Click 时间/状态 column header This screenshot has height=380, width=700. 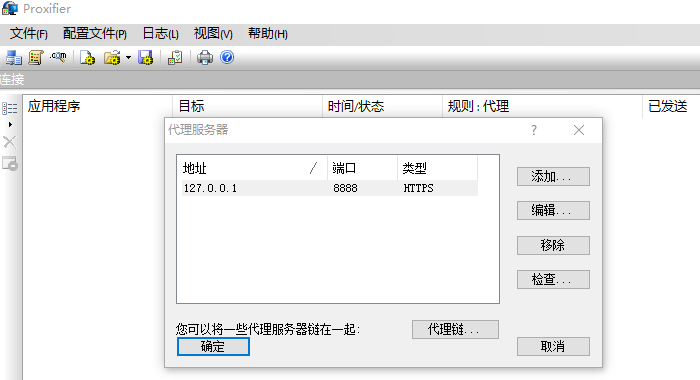(382, 106)
